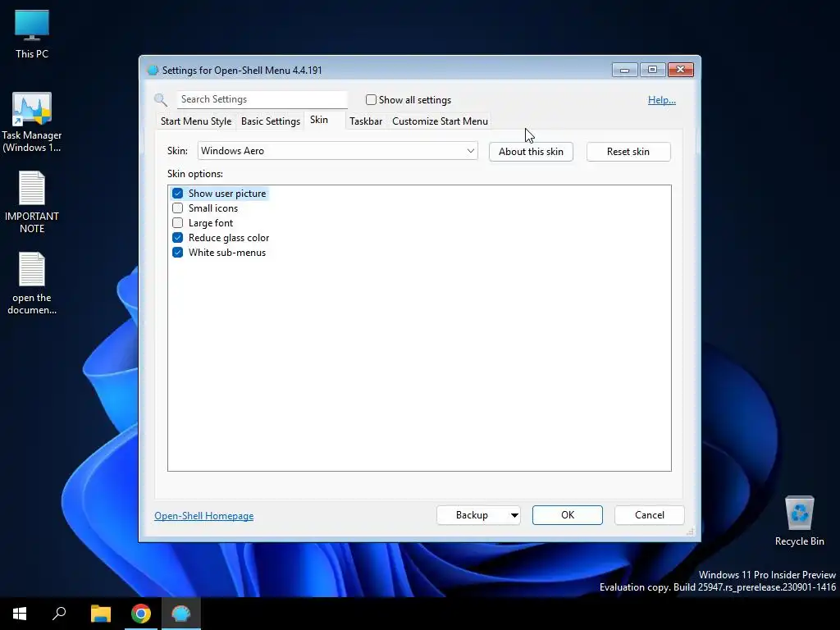The image size is (840, 630).
Task: Open Backup button dropdown arrow
Action: 514,515
